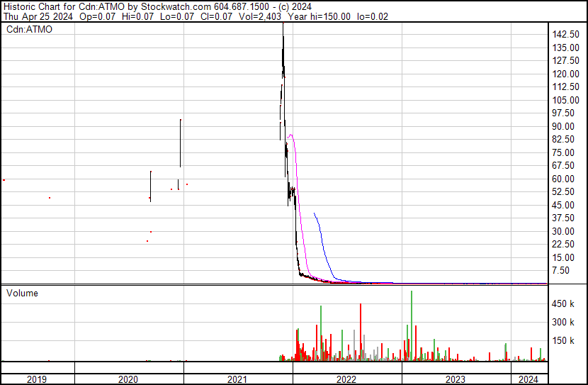
Task: Click the 450 k volume axis value
Action: coord(563,304)
